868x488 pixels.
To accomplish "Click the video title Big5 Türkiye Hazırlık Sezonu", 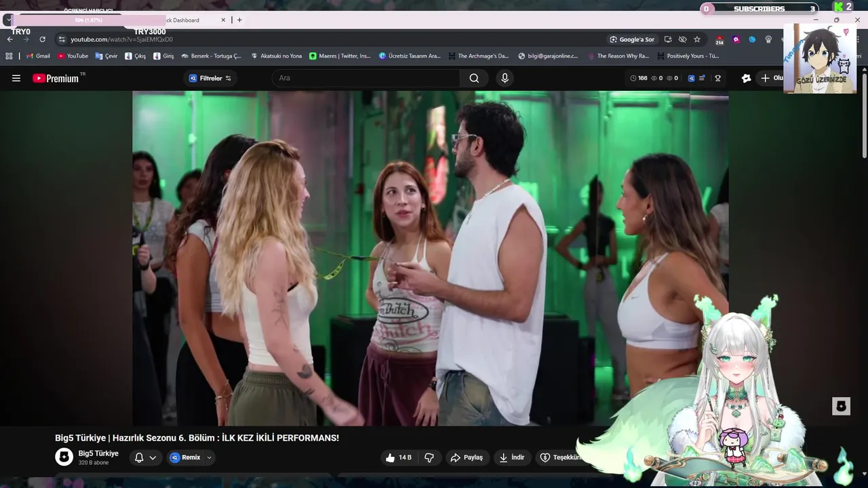I will 197,438.
